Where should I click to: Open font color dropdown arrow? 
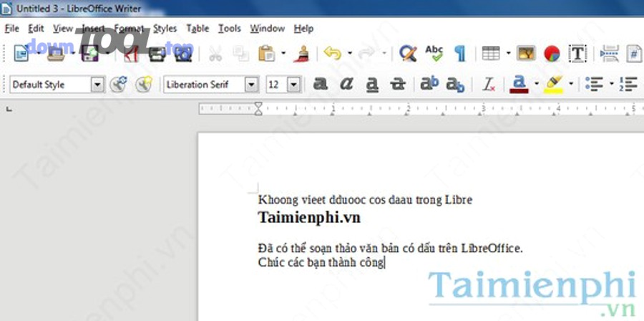(537, 85)
